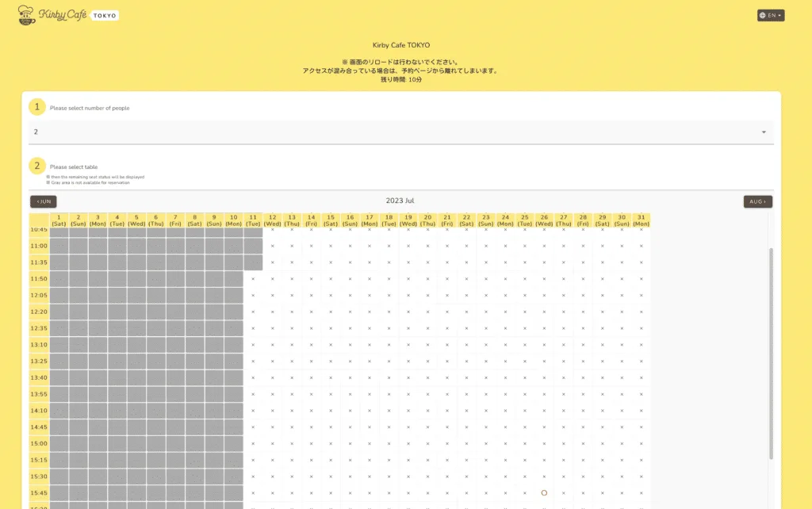812x509 pixels.
Task: Click the "Please select number of people" label
Action: (x=90, y=108)
